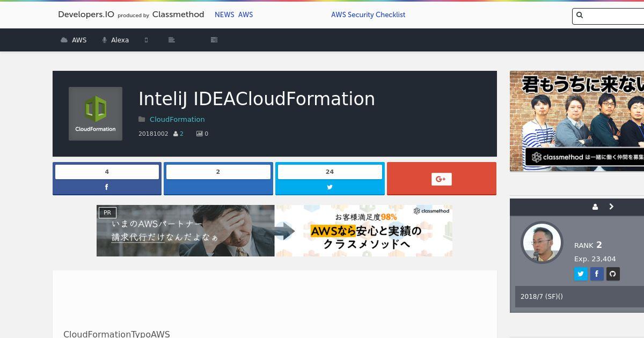Click the folder icon beside CloudFormation category
644x338 pixels.
[142, 119]
